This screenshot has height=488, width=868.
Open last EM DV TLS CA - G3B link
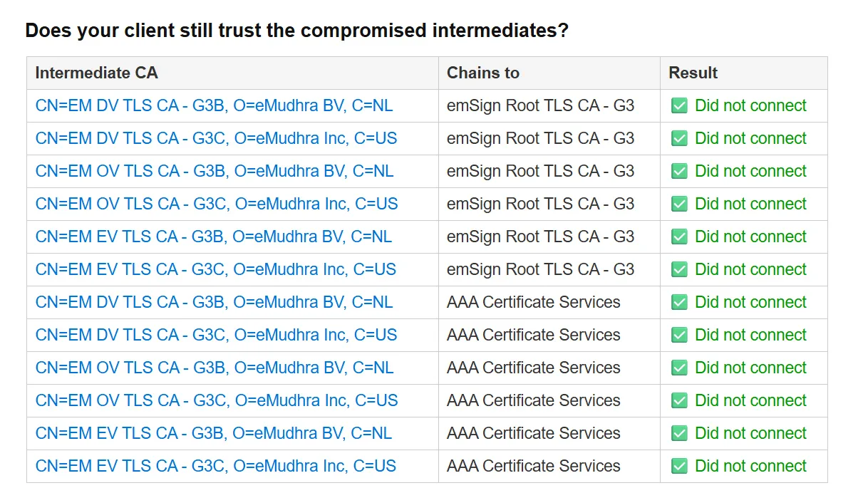point(214,302)
